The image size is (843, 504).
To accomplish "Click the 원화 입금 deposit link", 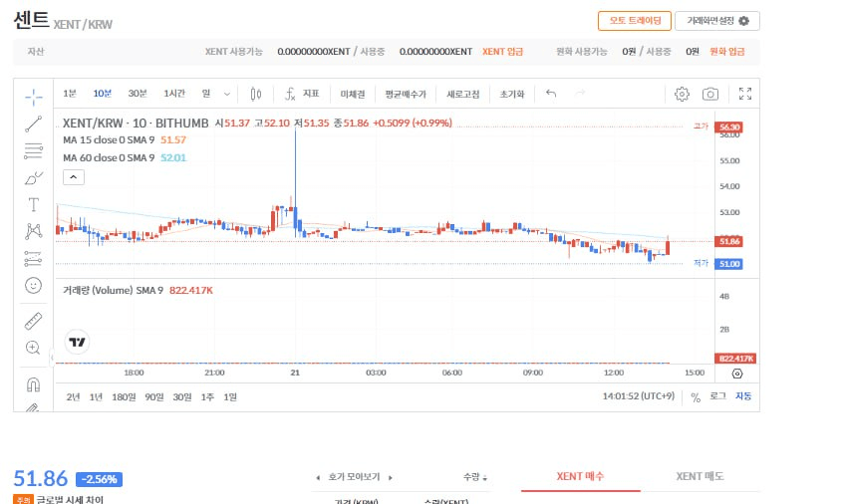I will pos(726,52).
